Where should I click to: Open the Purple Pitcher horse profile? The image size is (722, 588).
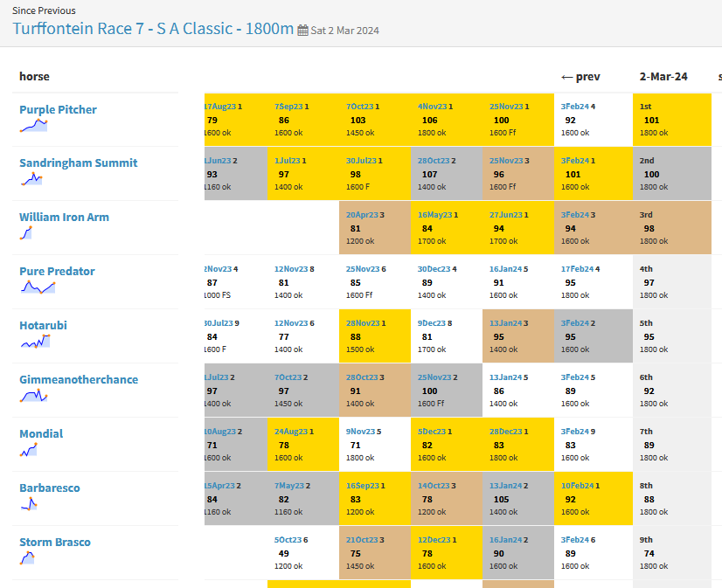[x=58, y=109]
